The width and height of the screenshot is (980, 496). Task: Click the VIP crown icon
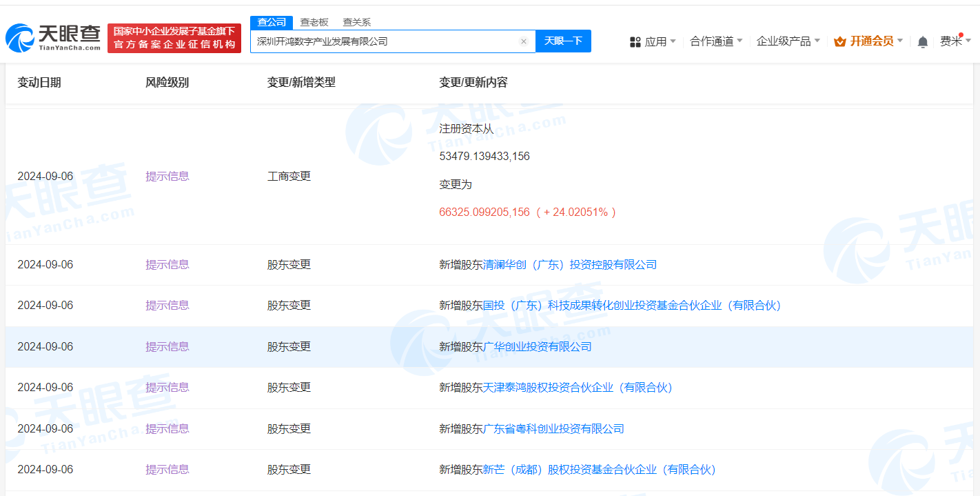pos(839,41)
